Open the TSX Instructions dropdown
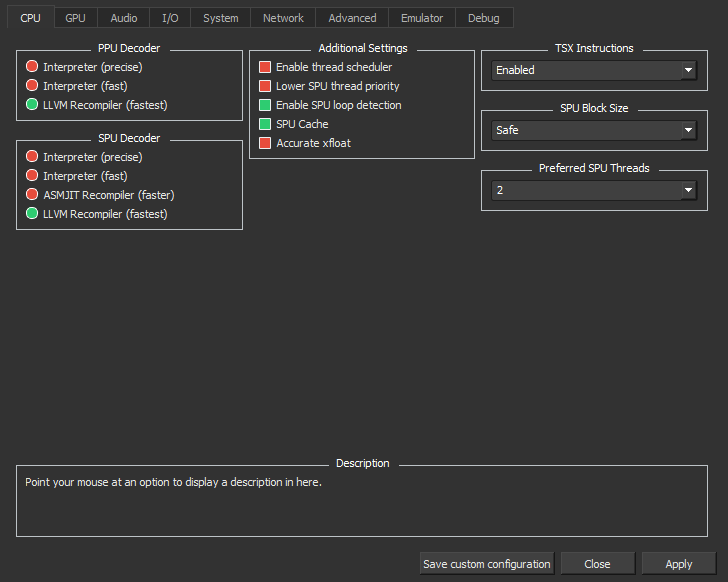The height and width of the screenshot is (582, 728). click(x=594, y=70)
